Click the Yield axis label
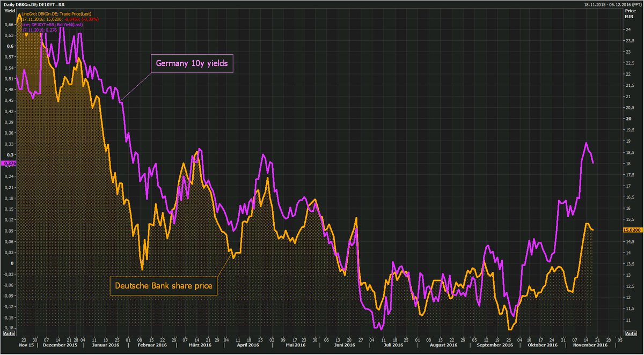Viewport: 644px width, 355px height. pyautogui.click(x=10, y=11)
